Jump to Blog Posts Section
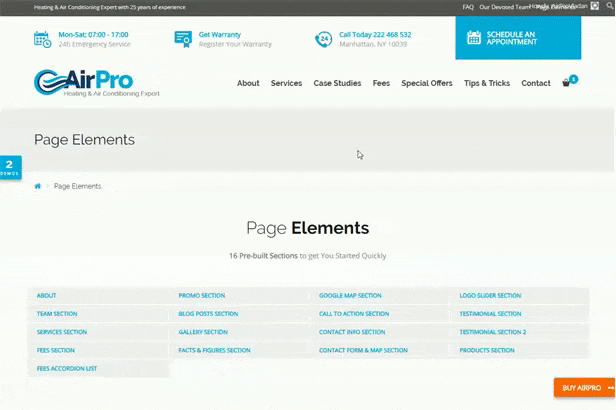This screenshot has height=410, width=616. 208,314
